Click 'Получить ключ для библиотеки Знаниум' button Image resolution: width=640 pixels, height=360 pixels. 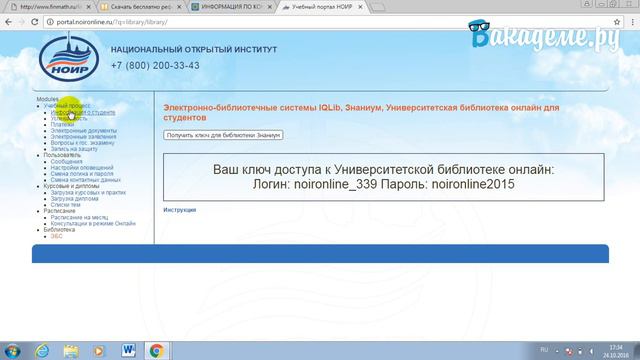223,135
